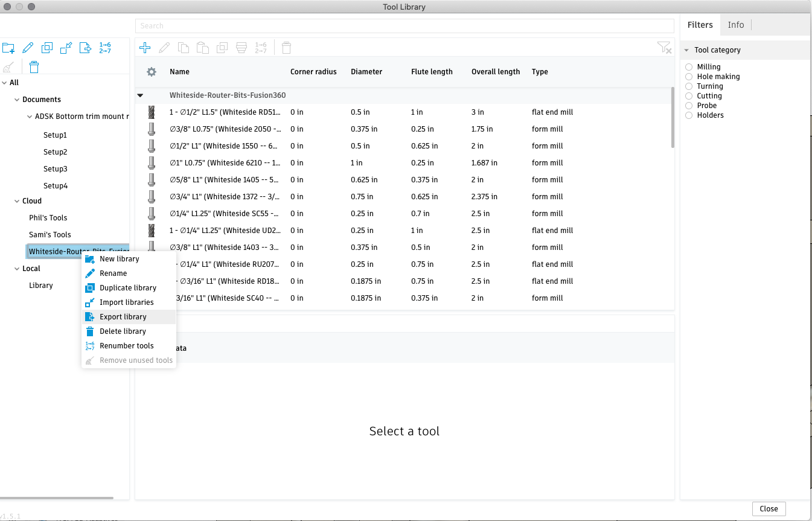This screenshot has height=521, width=812.
Task: Click the clear filters funnel icon
Action: [664, 47]
